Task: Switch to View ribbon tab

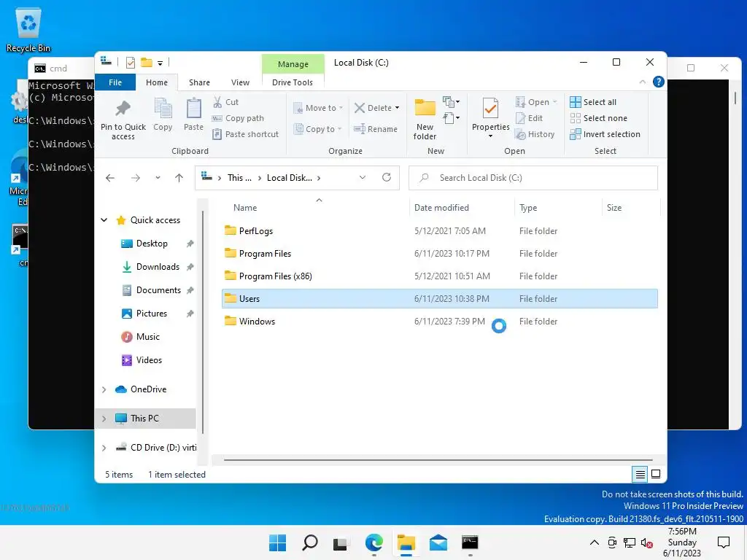Action: pos(240,82)
